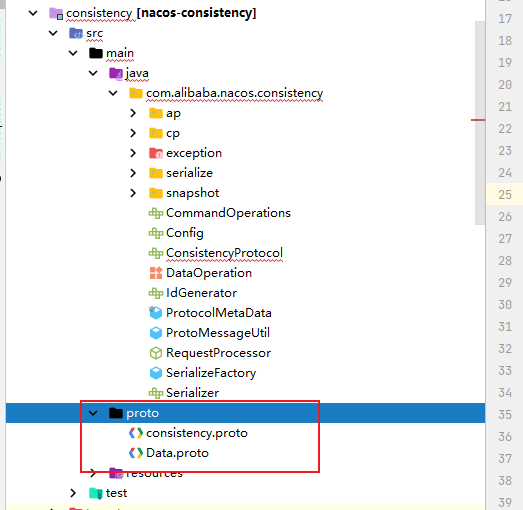Image resolution: width=523 pixels, height=510 pixels.
Task: Click line number 25 in gutter
Action: coord(505,194)
